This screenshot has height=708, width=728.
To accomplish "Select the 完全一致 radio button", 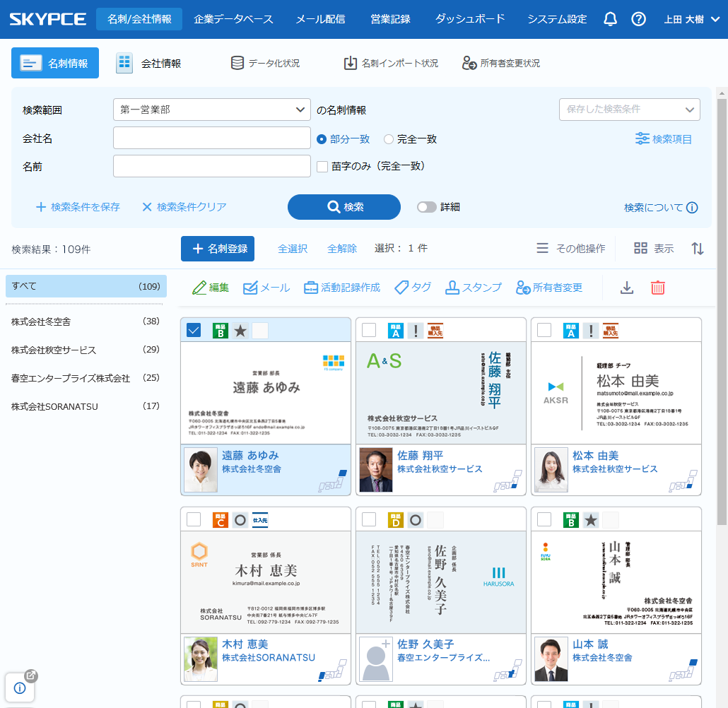I will click(x=388, y=138).
